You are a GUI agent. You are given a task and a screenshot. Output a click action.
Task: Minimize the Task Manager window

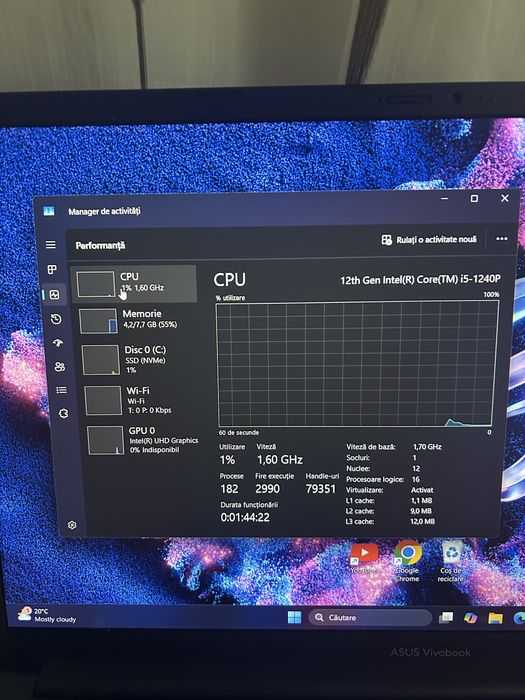[445, 198]
